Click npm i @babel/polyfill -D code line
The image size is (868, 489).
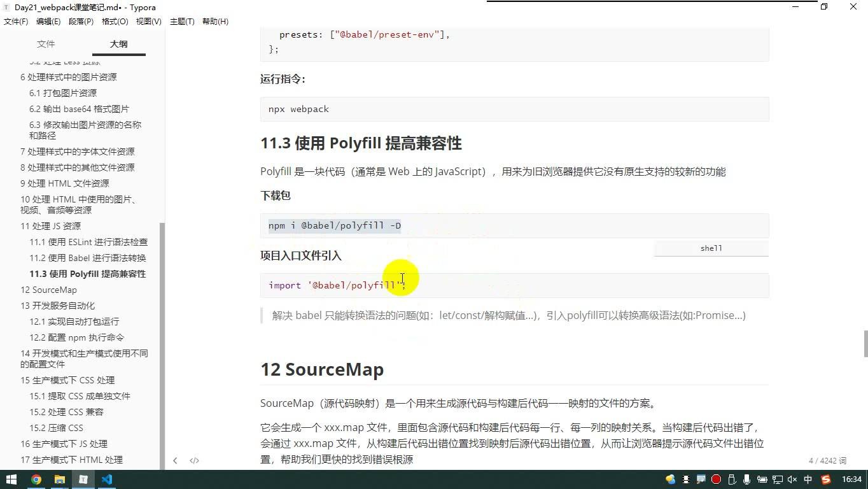pos(335,225)
